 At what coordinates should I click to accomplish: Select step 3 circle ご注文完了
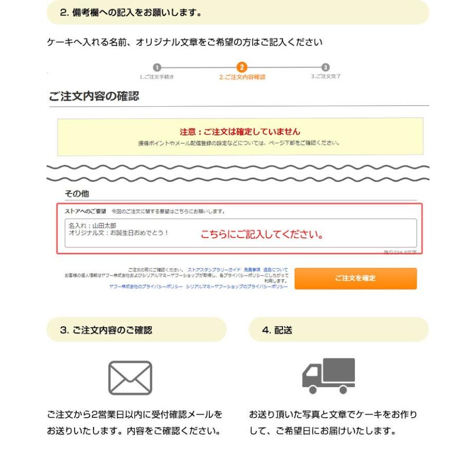pyautogui.click(x=325, y=67)
